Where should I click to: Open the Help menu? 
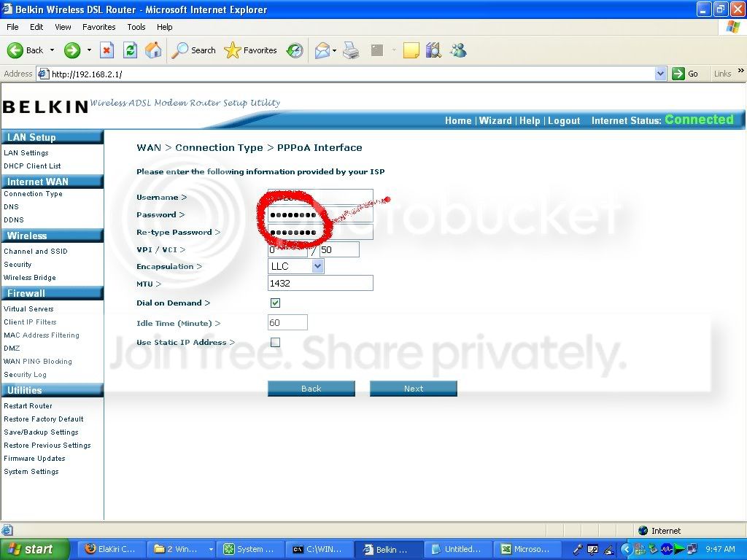(x=164, y=27)
